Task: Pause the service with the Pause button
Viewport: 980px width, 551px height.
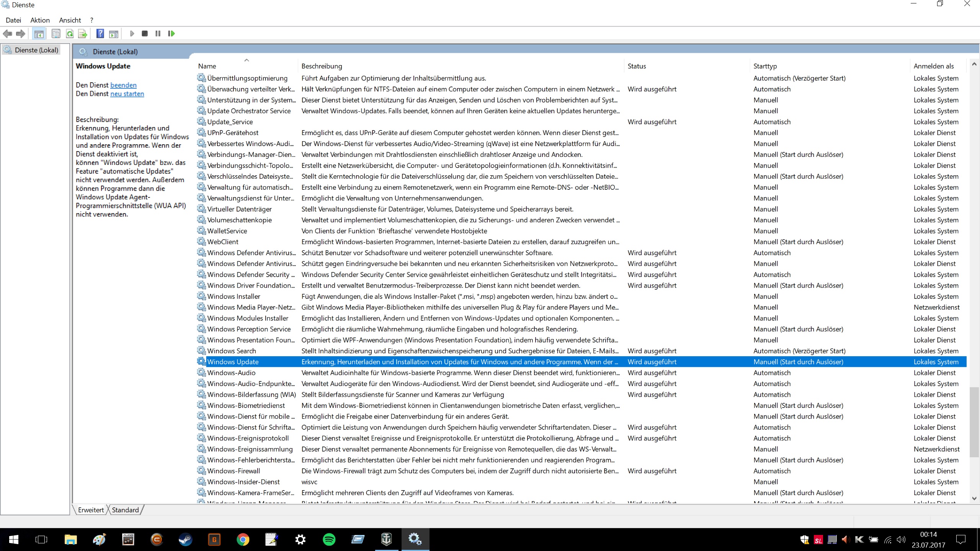Action: (x=158, y=34)
